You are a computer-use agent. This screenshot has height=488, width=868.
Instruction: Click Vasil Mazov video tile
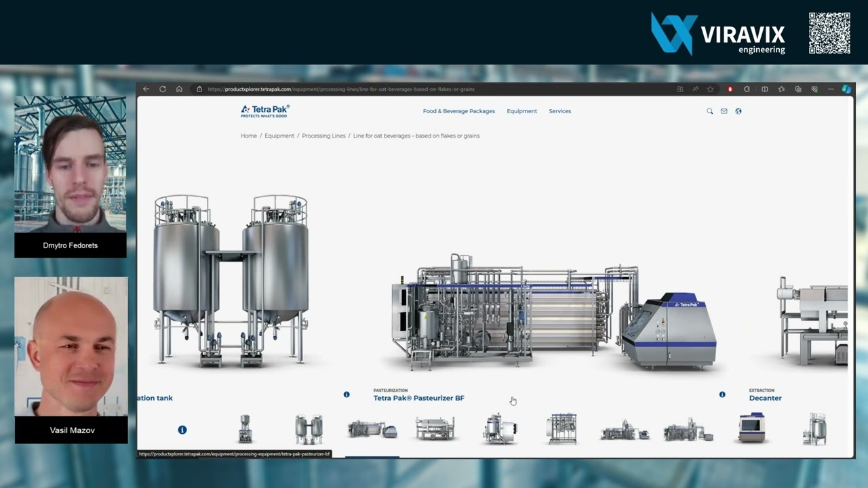71,360
